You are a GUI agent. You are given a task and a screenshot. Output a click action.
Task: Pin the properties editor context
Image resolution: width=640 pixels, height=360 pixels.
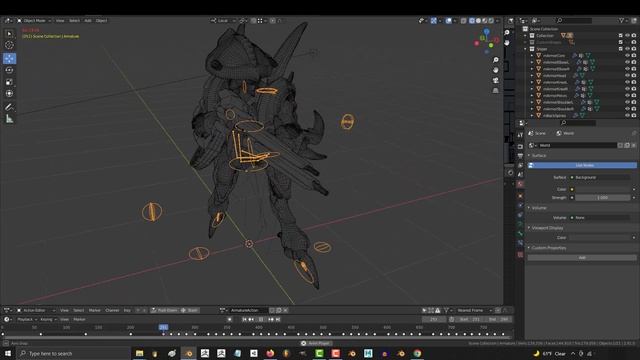[x=634, y=133]
